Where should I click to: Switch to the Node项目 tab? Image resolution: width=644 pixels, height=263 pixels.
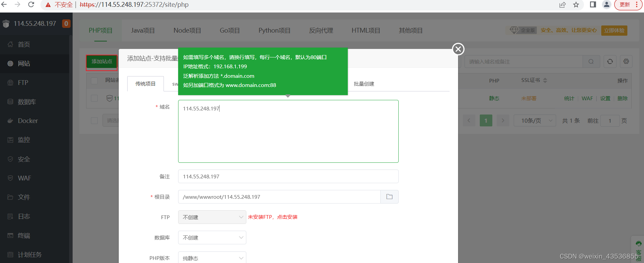pos(187,31)
